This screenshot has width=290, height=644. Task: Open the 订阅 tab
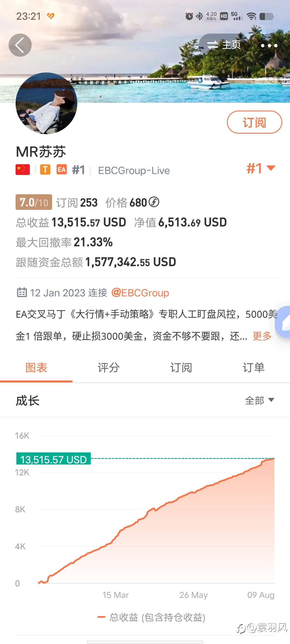click(x=181, y=368)
